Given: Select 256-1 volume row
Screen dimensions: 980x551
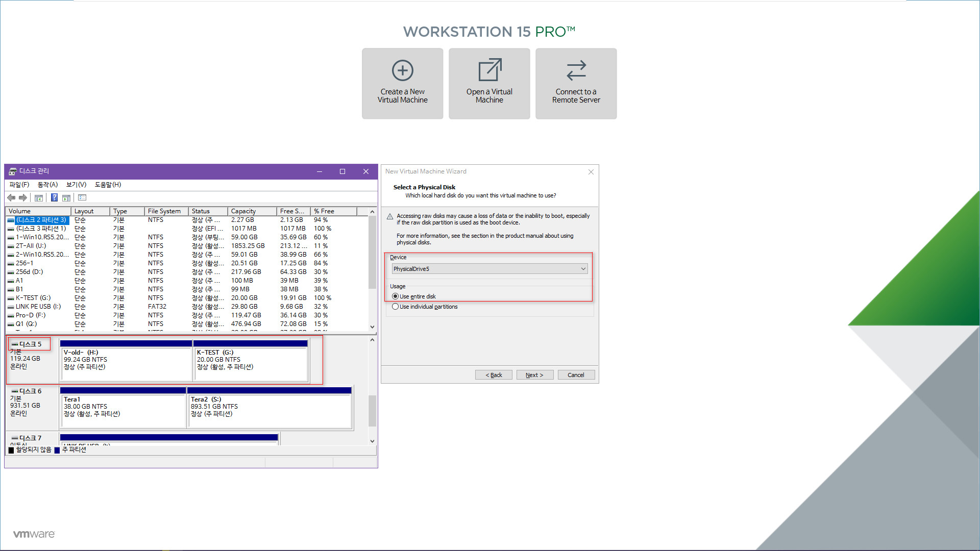Looking at the screenshot, I should click(186, 263).
